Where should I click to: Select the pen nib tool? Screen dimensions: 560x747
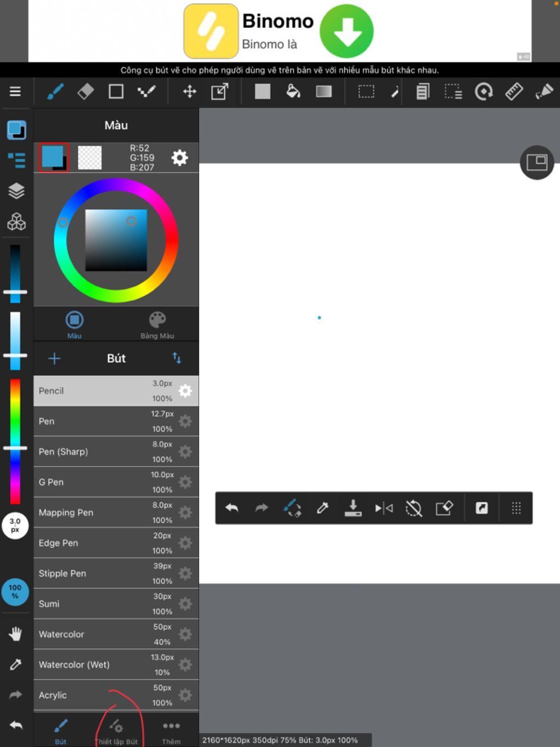click(x=544, y=91)
